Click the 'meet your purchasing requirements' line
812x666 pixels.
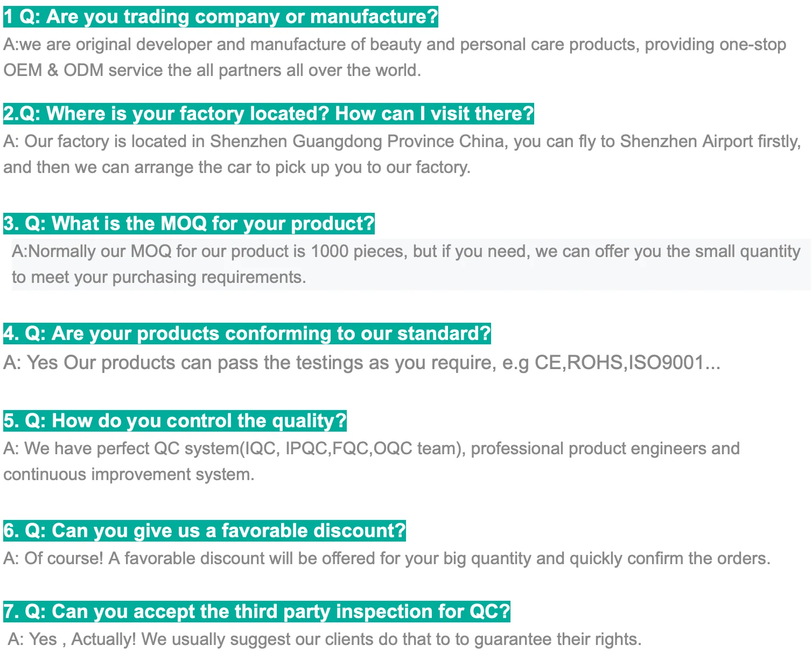159,277
